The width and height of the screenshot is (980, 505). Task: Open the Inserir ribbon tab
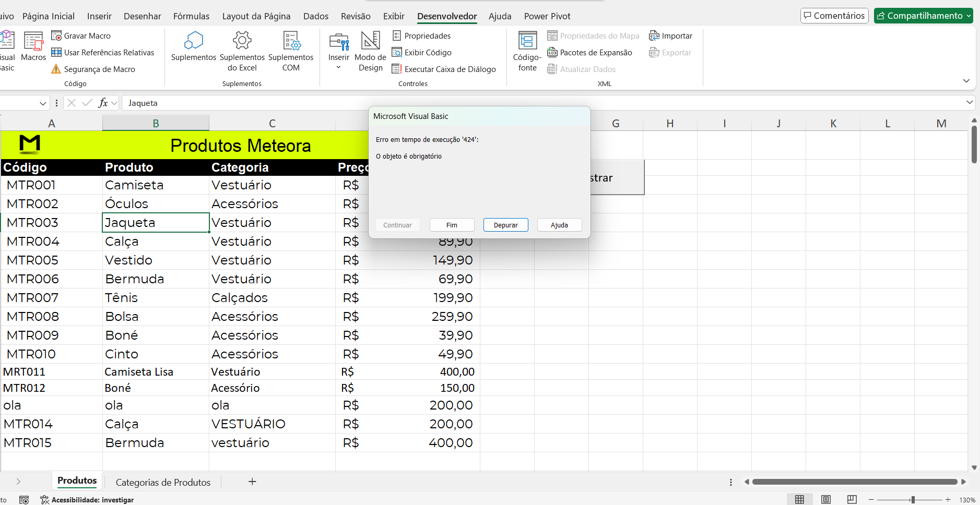(99, 16)
